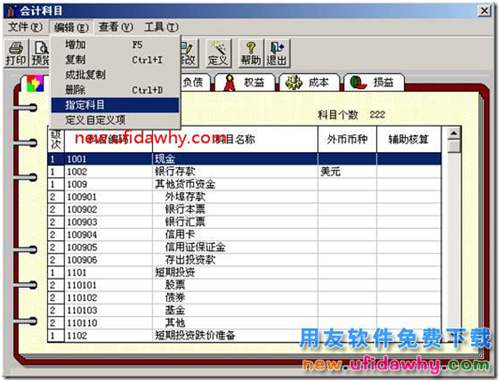Screen dimensions: 500x382
Task: Select row 100901 外埠存款
Action: pyautogui.click(x=245, y=197)
